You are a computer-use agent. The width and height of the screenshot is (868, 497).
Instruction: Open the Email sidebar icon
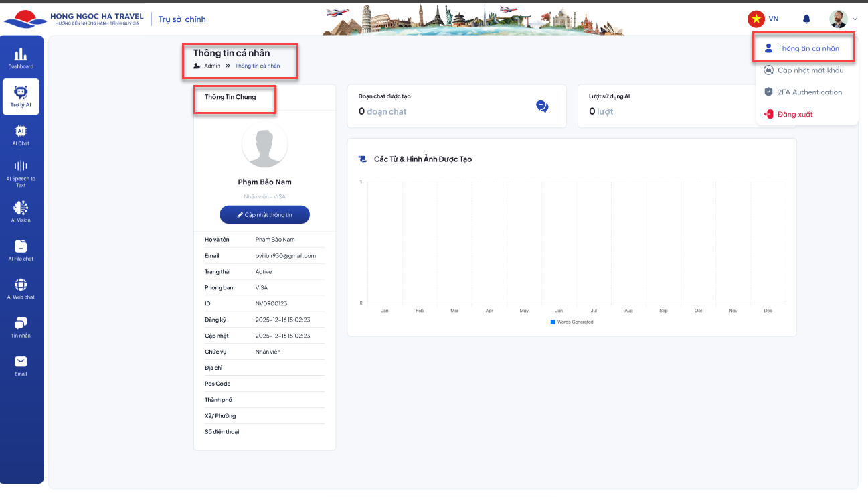pyautogui.click(x=21, y=365)
